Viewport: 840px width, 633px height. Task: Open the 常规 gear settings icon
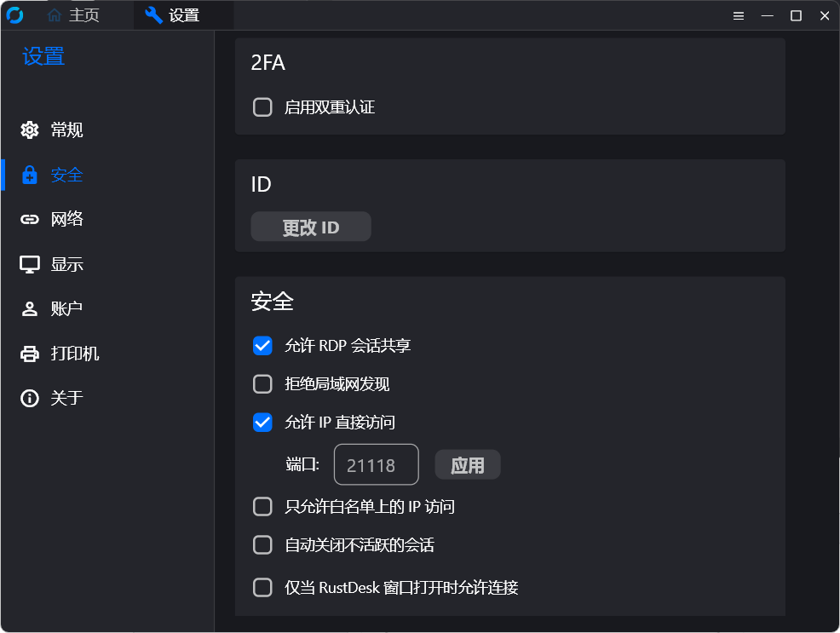(x=30, y=130)
